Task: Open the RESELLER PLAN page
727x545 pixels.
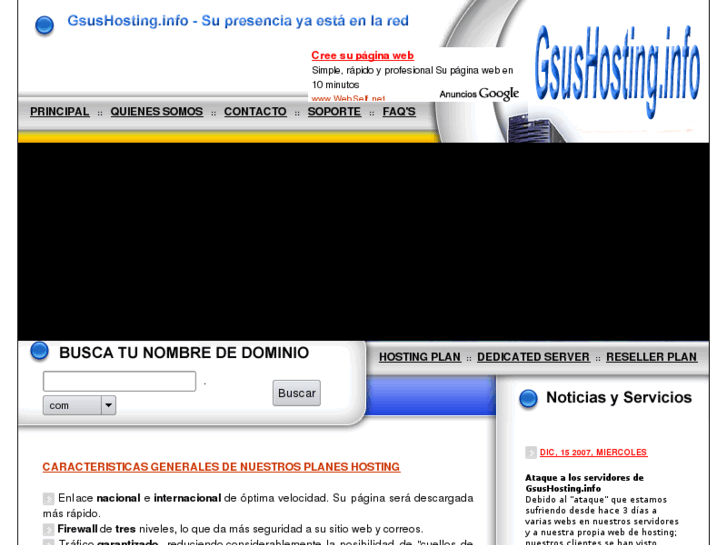Action: [x=651, y=357]
